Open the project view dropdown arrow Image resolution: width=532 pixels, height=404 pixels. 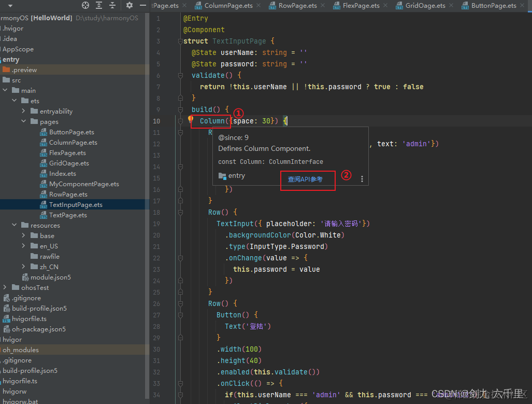click(x=10, y=5)
